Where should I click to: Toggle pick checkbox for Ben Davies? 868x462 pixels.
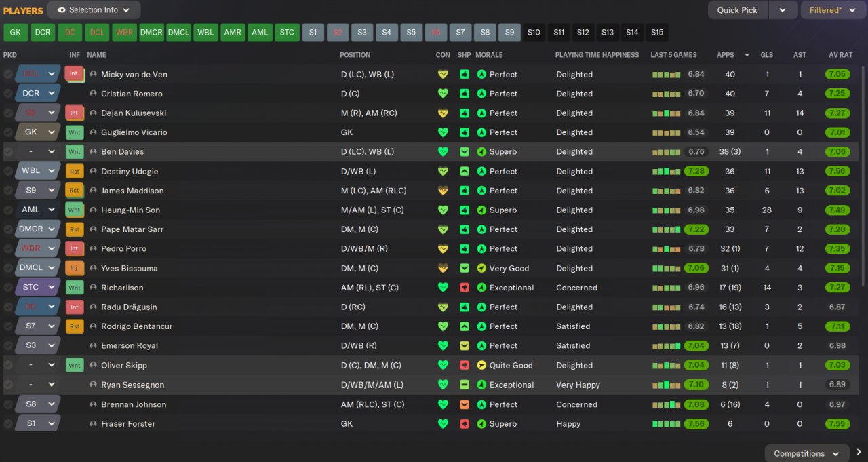(x=8, y=152)
